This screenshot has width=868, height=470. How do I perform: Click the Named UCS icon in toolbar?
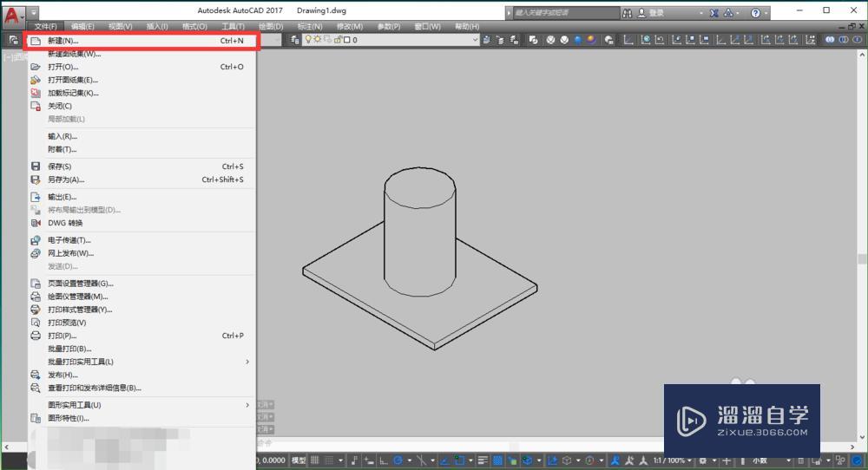[x=647, y=40]
